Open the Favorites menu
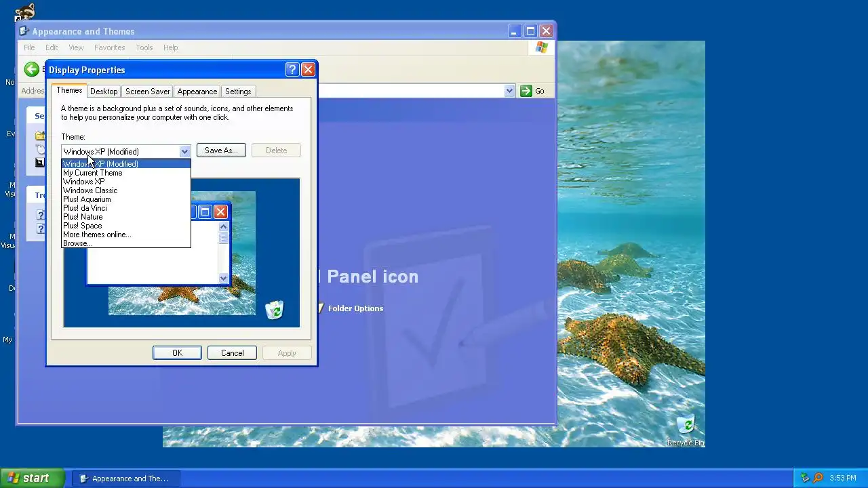Viewport: 868px width, 488px height. coord(109,47)
